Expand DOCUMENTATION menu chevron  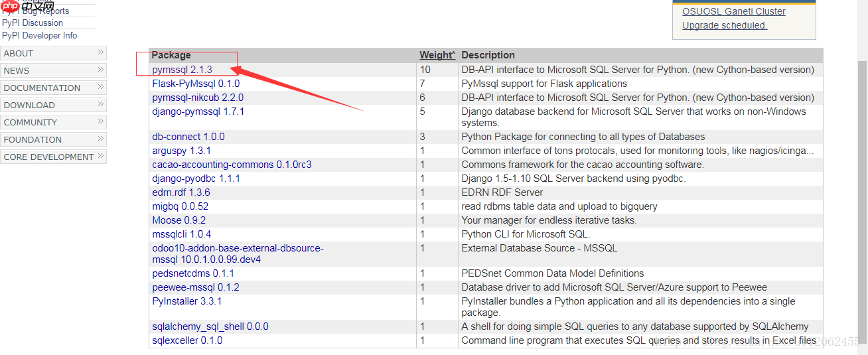tap(101, 87)
